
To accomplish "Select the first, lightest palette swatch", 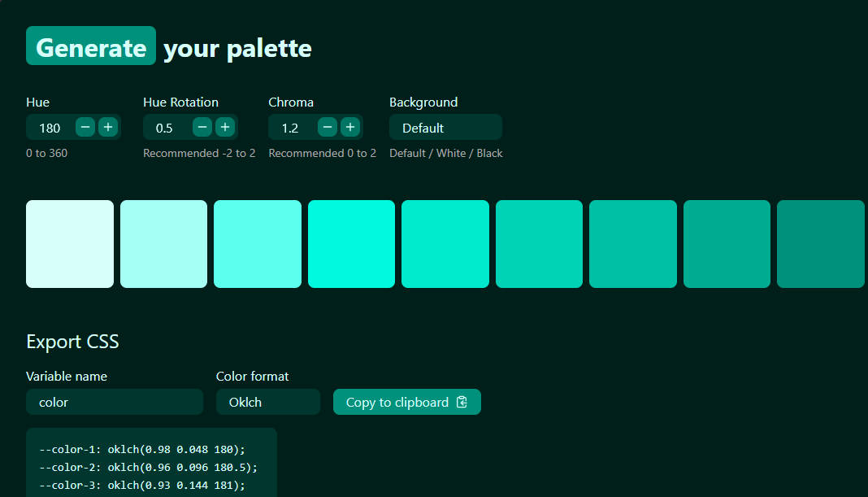I will [70, 244].
